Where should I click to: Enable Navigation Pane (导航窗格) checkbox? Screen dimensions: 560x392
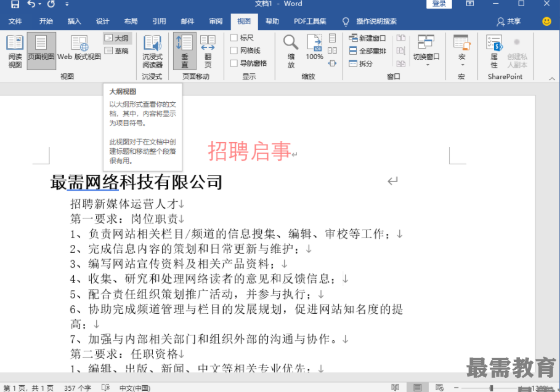pos(234,63)
